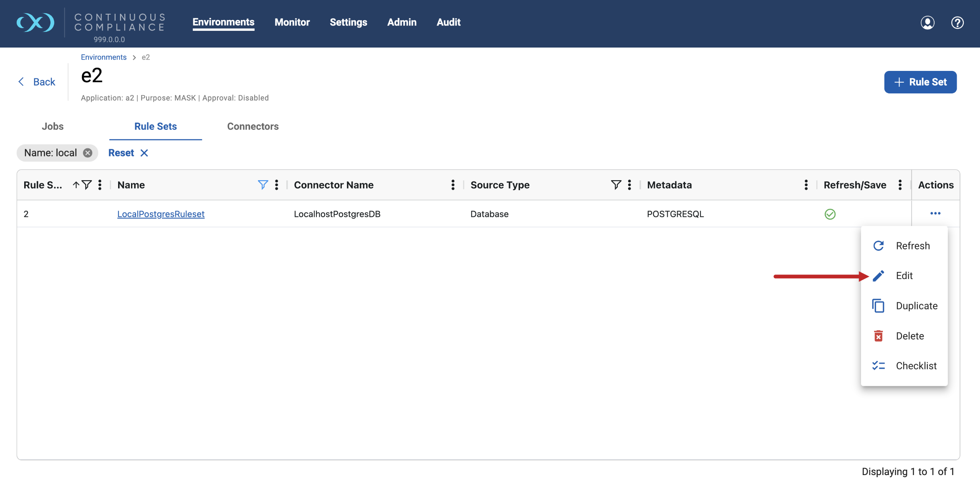Click the Rule Set button

[x=920, y=82]
